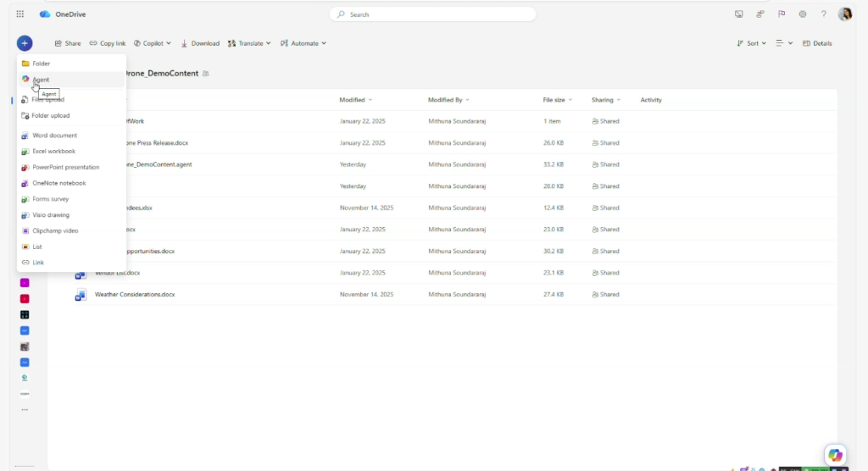Select Agent from the new item menu
This screenshot has width=868, height=471.
point(41,80)
